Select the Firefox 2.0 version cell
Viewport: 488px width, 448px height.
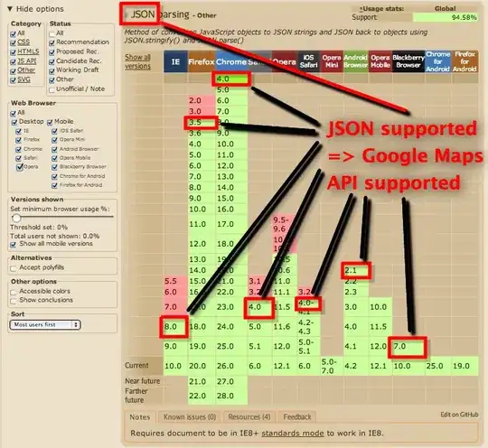pos(201,100)
